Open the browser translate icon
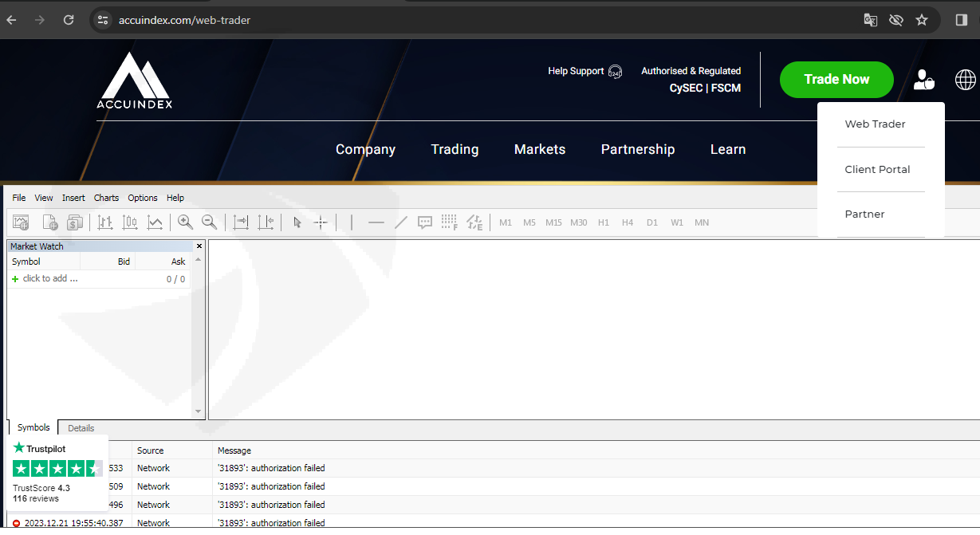Screen dimensions: 980x535 click(x=871, y=20)
